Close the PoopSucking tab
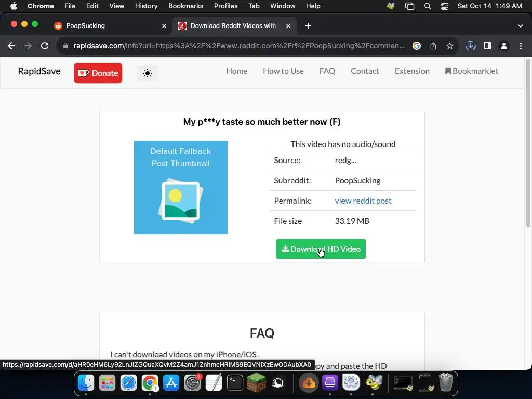 click(x=164, y=26)
